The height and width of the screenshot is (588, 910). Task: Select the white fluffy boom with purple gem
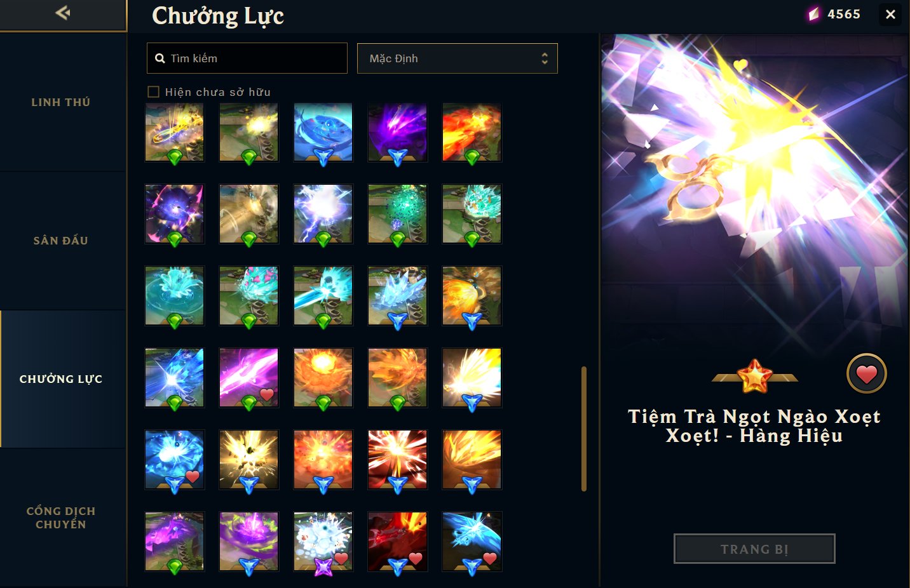click(323, 541)
